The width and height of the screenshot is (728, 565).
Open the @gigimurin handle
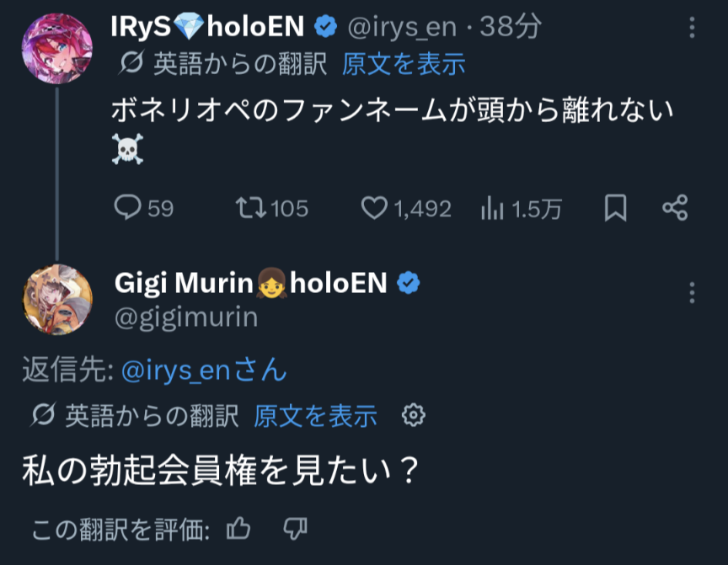pyautogui.click(x=186, y=317)
